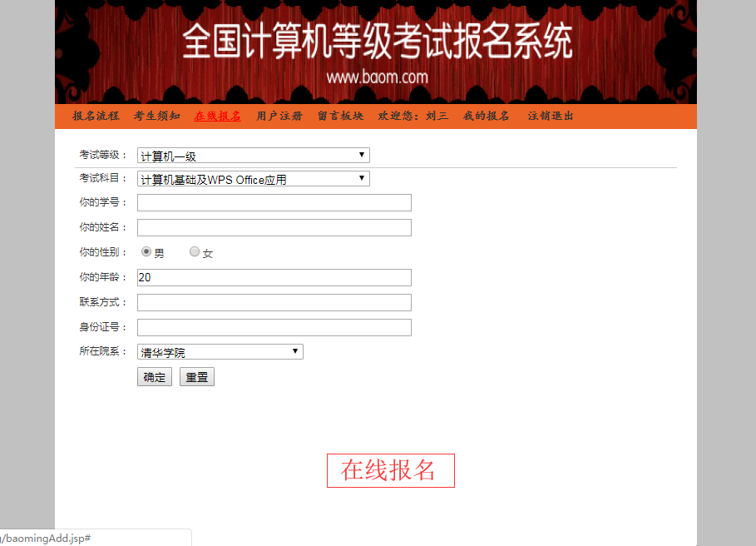Click the banner title 全国计算机等级考试报名系统

click(x=378, y=42)
